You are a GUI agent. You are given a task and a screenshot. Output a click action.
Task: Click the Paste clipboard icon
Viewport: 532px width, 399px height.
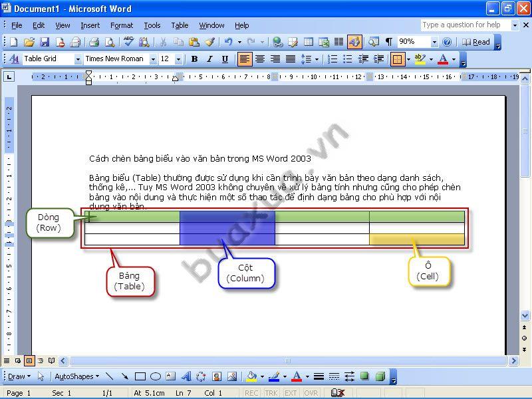pos(194,42)
